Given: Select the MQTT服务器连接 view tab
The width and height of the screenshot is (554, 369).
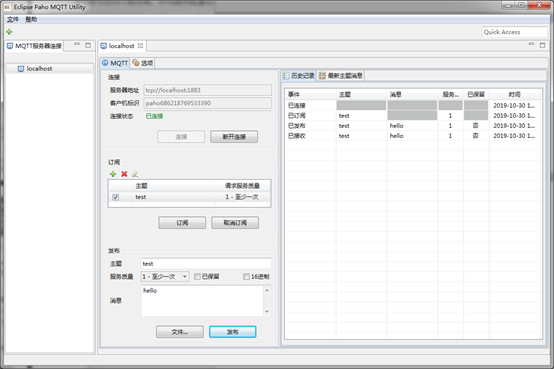Looking at the screenshot, I should pos(35,46).
